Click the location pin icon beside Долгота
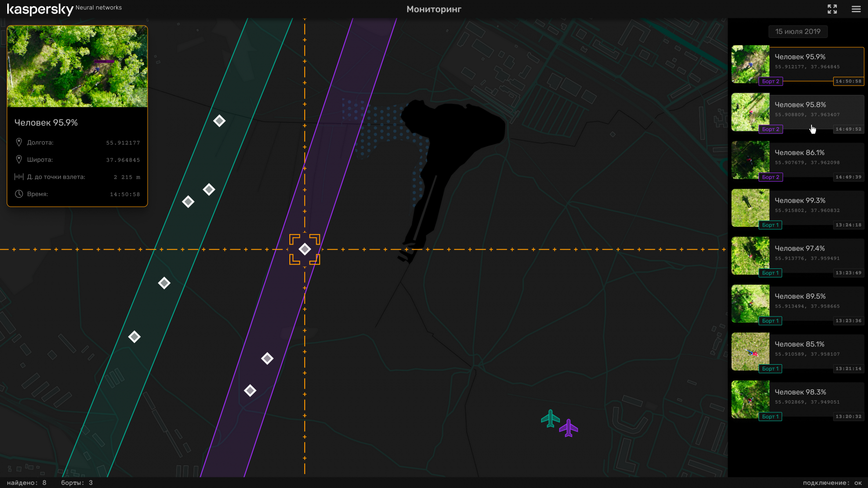Viewport: 868px width, 488px height. click(19, 143)
